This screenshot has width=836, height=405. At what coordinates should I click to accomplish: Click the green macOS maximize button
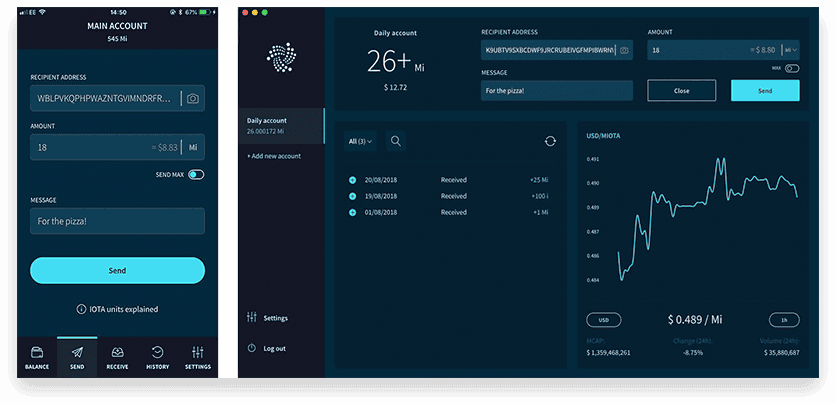[x=264, y=12]
